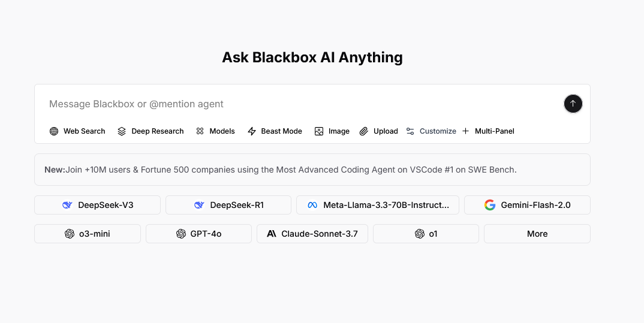Image resolution: width=644 pixels, height=323 pixels.
Task: Click the Models grid icon
Action: pyautogui.click(x=200, y=131)
